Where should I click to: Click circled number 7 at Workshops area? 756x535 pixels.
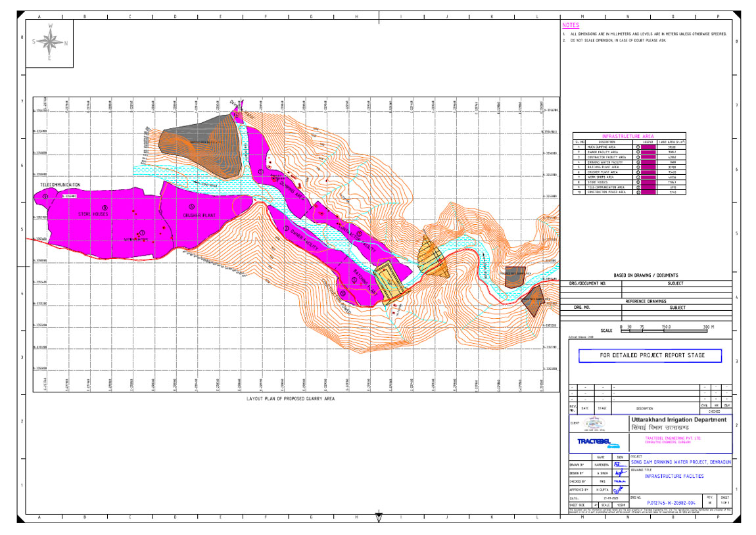click(142, 233)
